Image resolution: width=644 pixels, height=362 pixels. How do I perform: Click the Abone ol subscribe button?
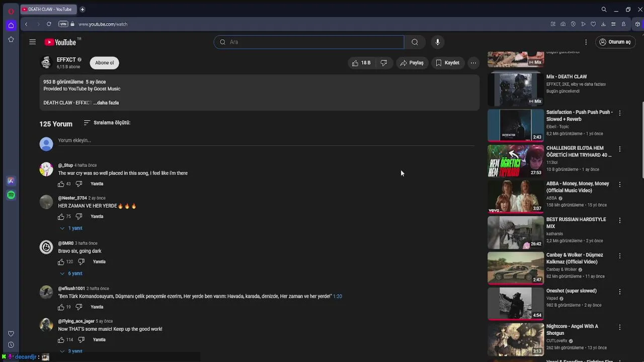[x=105, y=63]
